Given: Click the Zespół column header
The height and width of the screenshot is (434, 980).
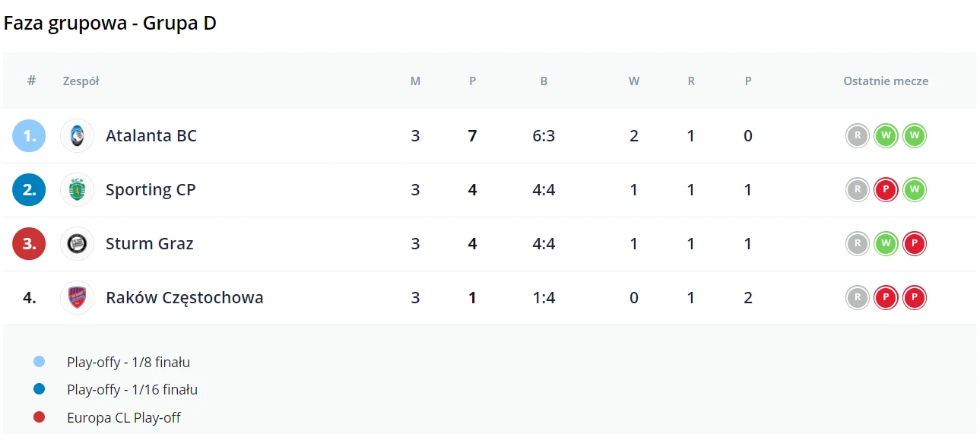Looking at the screenshot, I should pyautogui.click(x=81, y=81).
